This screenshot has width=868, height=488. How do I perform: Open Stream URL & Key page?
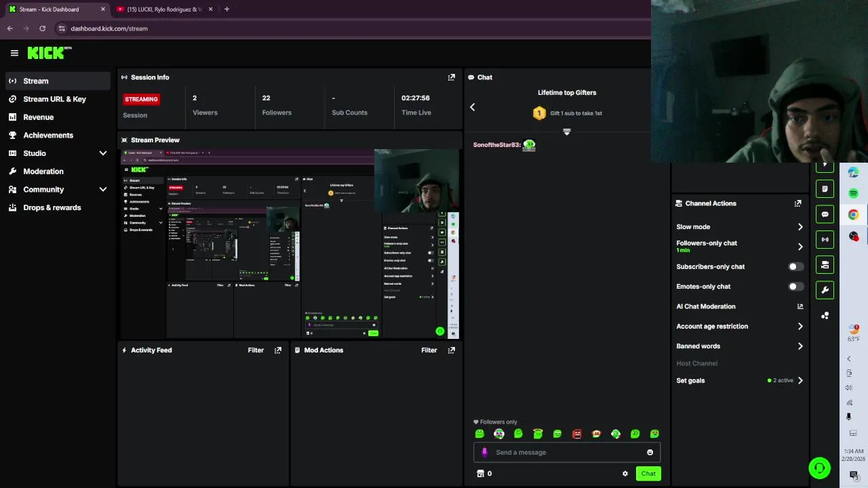pos(58,99)
